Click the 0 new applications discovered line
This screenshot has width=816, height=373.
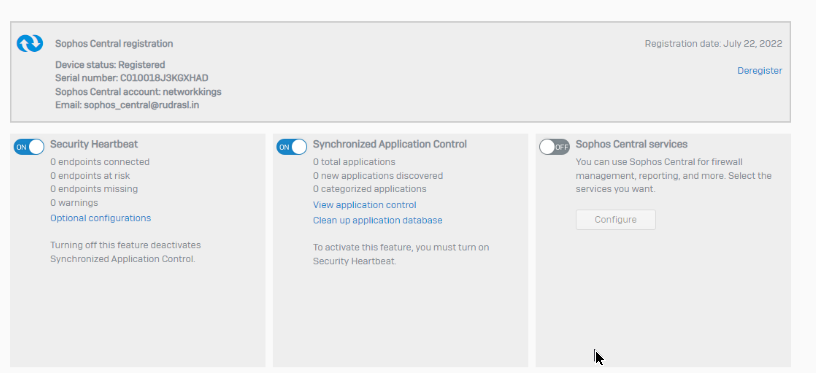(378, 175)
